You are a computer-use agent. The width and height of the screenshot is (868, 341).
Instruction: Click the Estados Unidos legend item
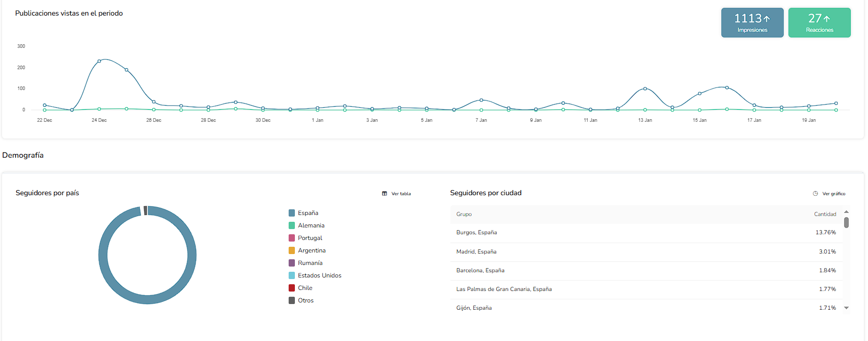(319, 275)
